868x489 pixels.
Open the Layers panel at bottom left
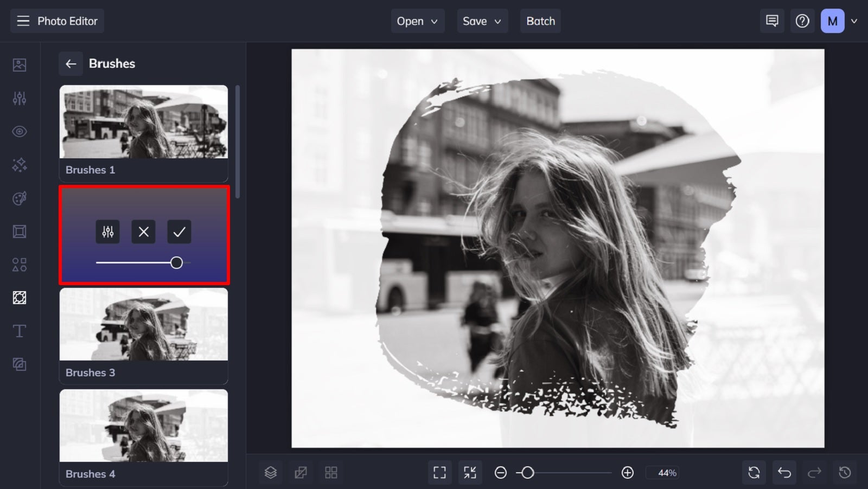click(271, 472)
